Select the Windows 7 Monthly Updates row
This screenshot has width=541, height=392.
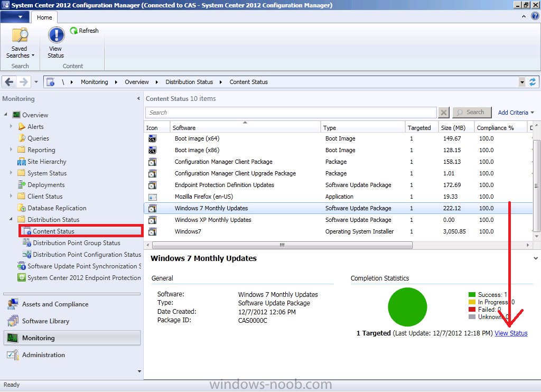338,208
